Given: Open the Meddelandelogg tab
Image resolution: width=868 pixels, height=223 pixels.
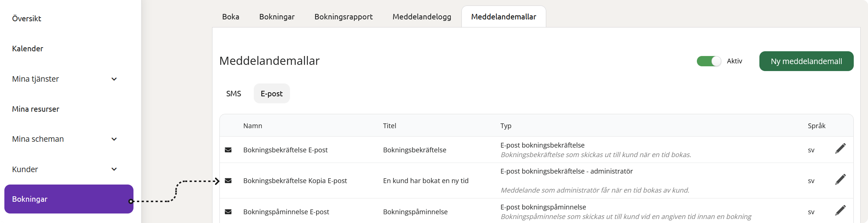Looking at the screenshot, I should [422, 17].
